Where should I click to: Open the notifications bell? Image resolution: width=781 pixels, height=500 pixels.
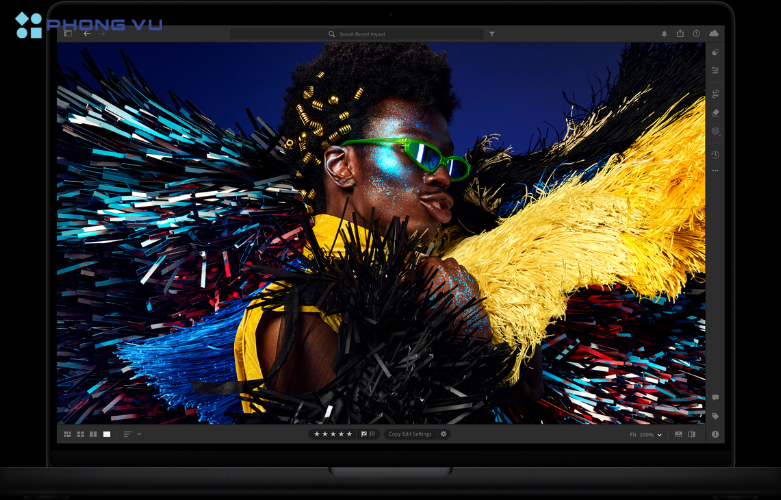(x=664, y=33)
